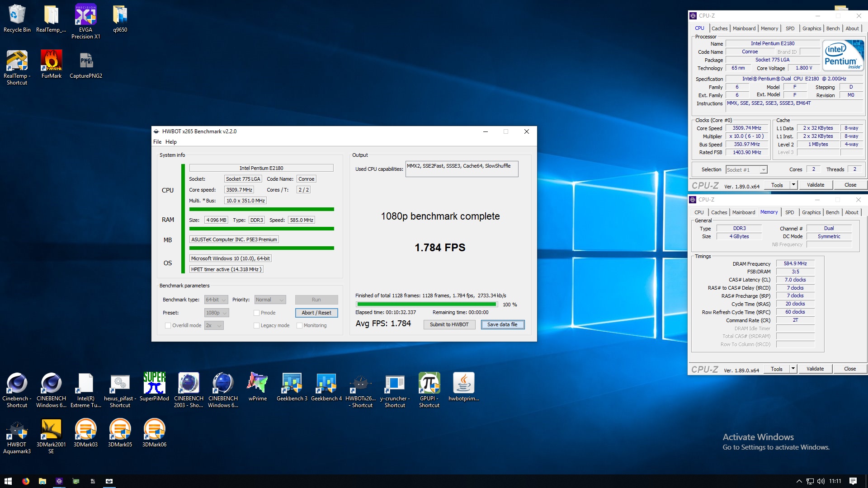Open the Overkill mode 2x dropdown
Viewport: 868px width, 488px height.
[x=214, y=325]
